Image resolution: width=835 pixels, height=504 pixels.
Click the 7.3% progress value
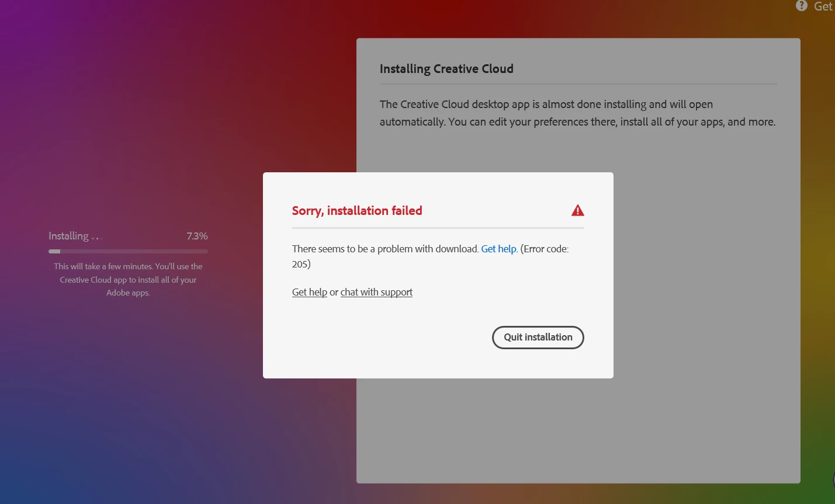(x=197, y=236)
